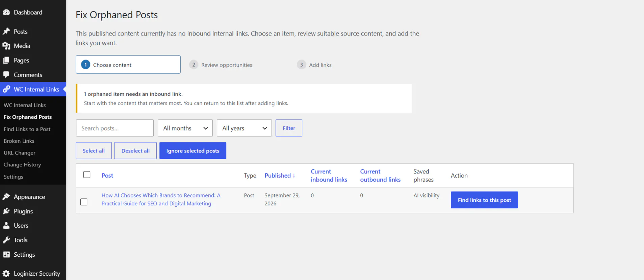
Task: Click Ignore selected posts button
Action: click(193, 151)
